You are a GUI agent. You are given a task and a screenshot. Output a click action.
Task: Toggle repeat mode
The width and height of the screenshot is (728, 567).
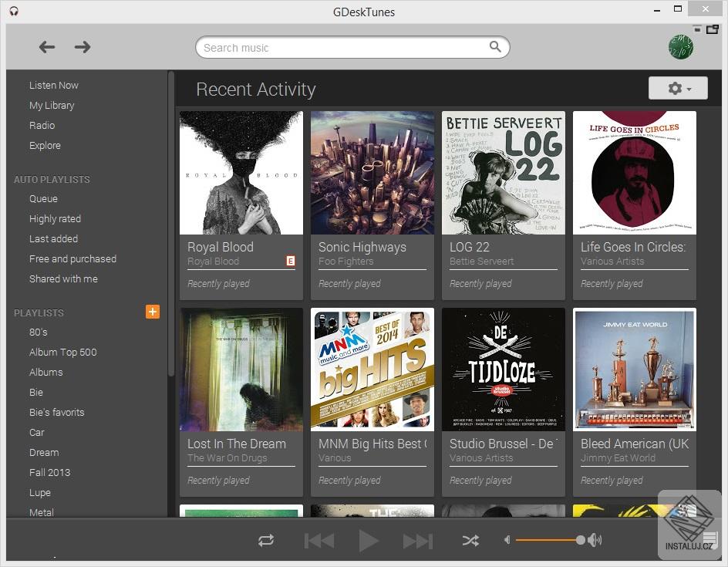click(x=266, y=541)
